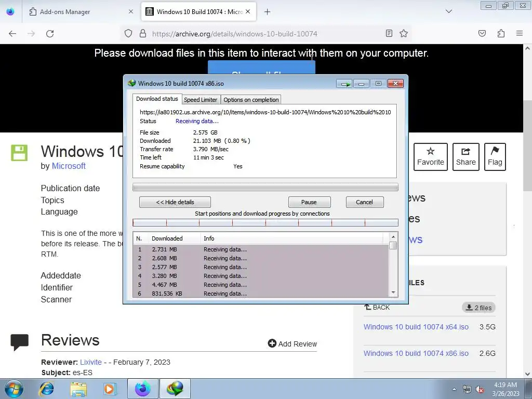Flag this archive item
532x399 pixels.
pyautogui.click(x=495, y=157)
